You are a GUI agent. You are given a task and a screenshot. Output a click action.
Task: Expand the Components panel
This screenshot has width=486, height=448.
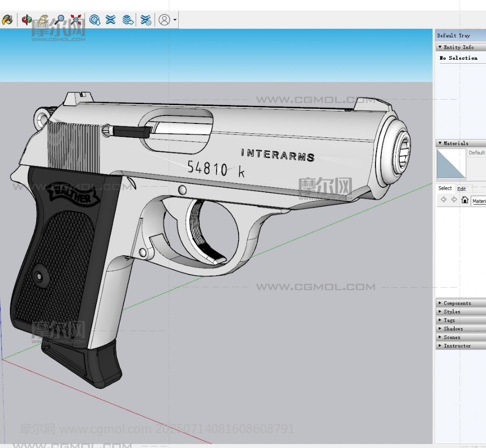(461, 303)
